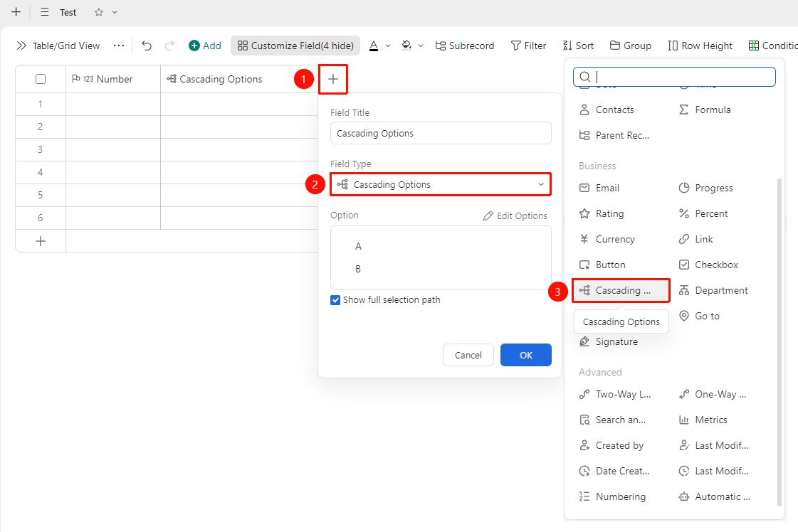Open the Field Type dropdown
Viewport: 798px width, 532px height.
click(x=441, y=185)
